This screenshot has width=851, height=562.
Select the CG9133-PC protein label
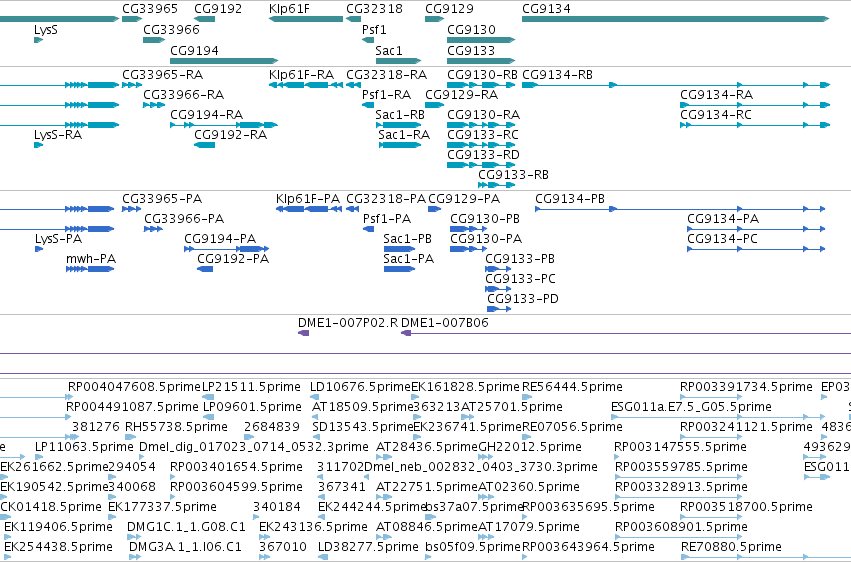(520, 279)
